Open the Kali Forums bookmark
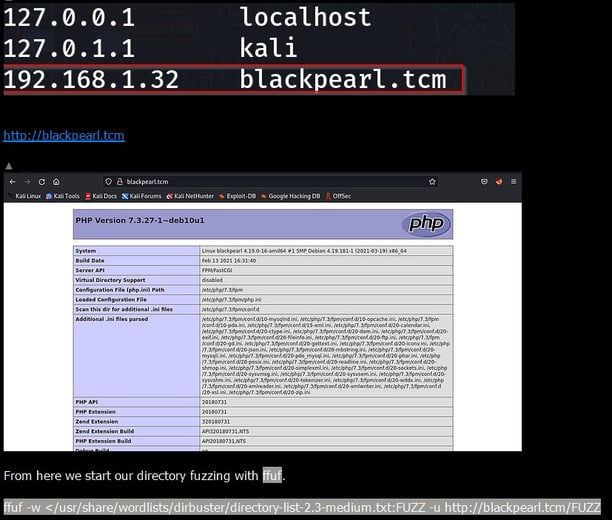Screen dimensions: 612x520 [141, 196]
